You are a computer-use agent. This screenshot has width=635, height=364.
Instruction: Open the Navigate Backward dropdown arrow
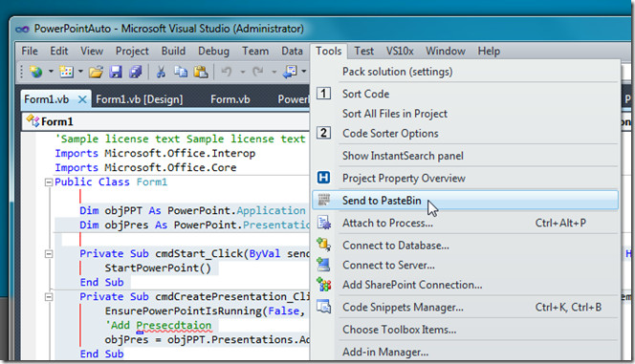pos(304,72)
